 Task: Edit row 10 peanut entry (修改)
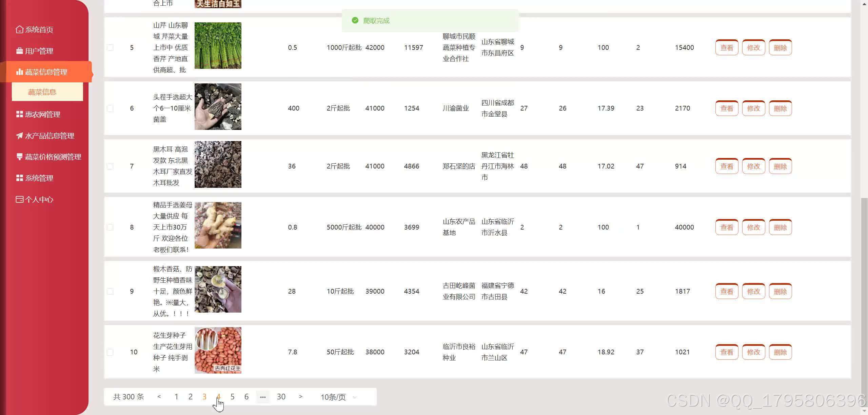pyautogui.click(x=753, y=352)
